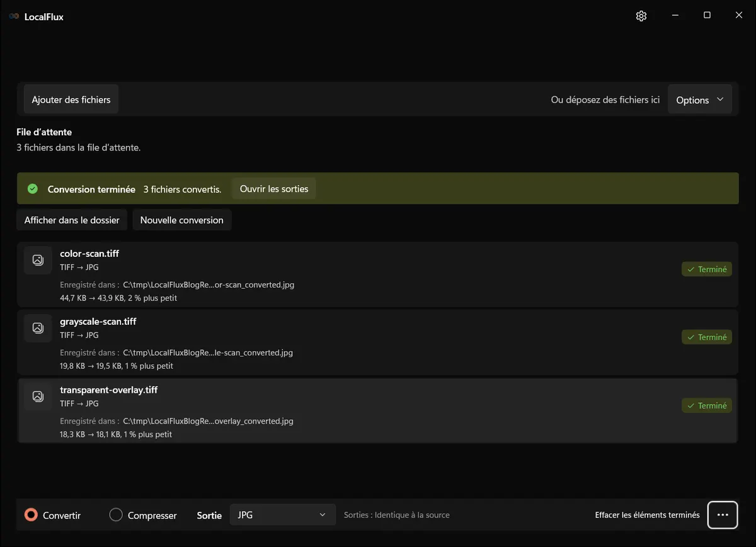
Task: Select the transparent-overlay.tiff file name
Action: coord(109,390)
